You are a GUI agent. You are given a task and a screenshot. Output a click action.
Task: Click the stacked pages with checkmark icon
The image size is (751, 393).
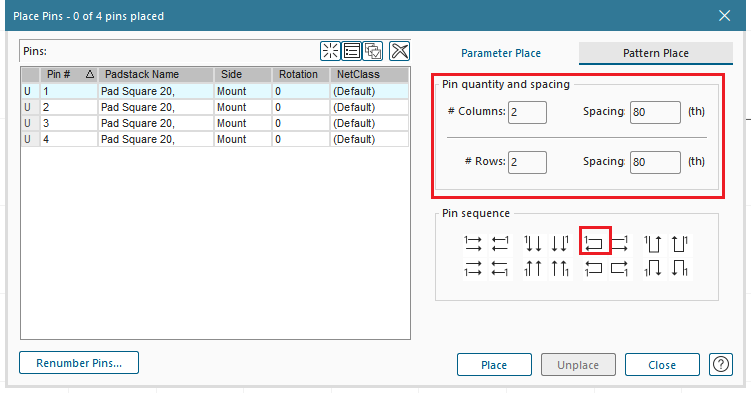point(373,51)
